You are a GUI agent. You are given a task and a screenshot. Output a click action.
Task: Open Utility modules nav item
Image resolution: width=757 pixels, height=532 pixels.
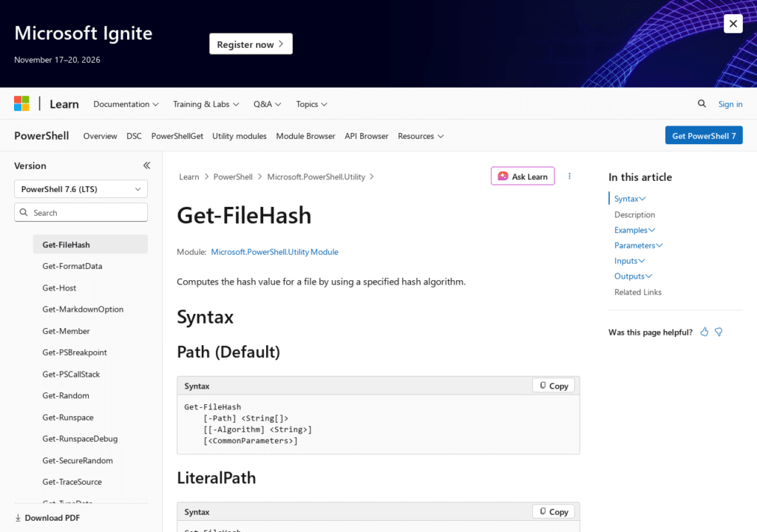[x=240, y=136]
